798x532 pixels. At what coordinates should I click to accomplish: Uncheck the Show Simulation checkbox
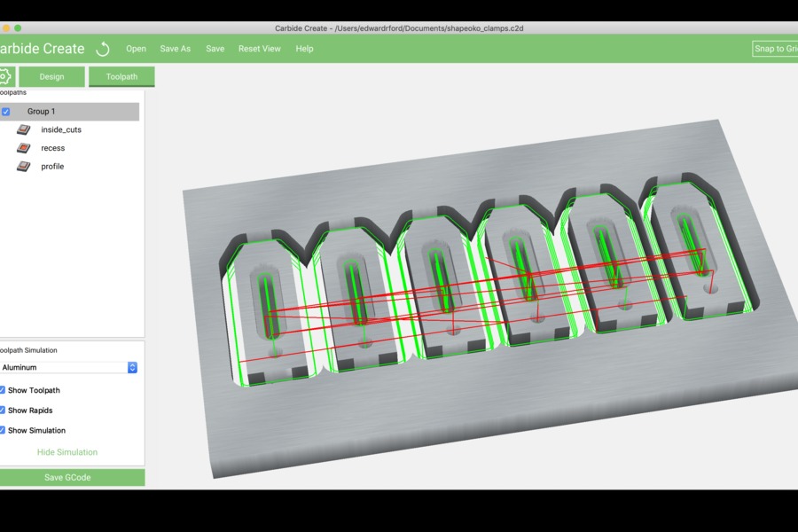click(x=2, y=430)
